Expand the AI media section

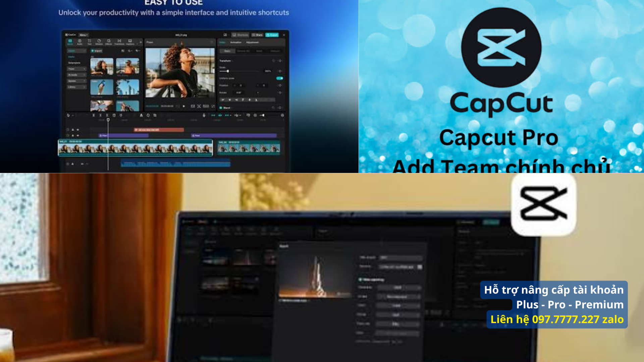tap(77, 75)
